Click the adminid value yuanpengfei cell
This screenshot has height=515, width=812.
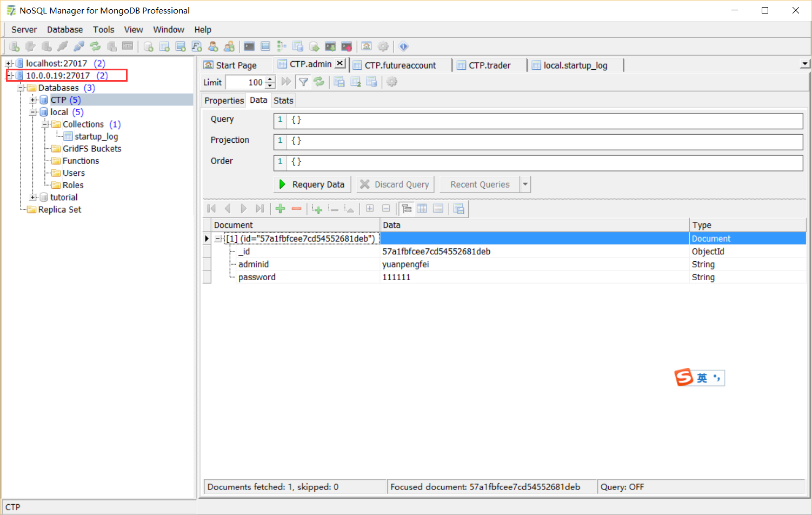click(x=535, y=265)
